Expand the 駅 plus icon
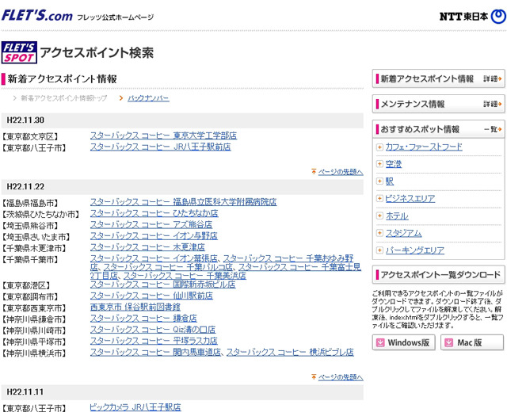 pyautogui.click(x=379, y=181)
